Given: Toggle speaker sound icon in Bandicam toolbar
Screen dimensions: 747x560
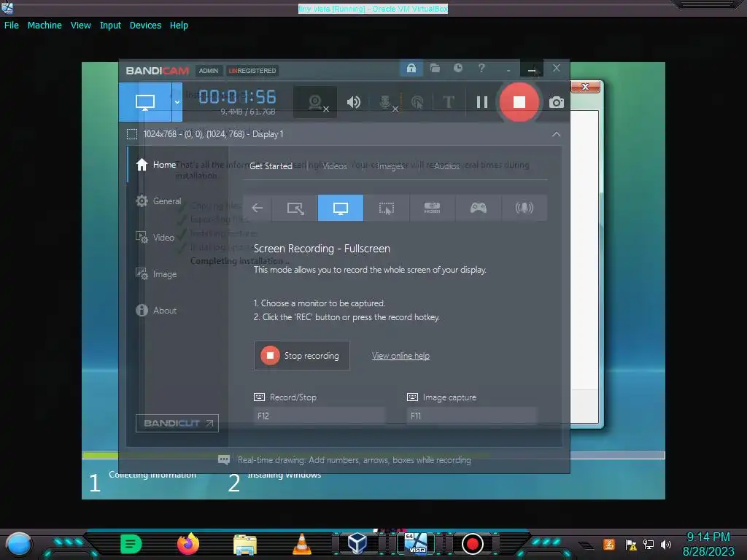Looking at the screenshot, I should pyautogui.click(x=354, y=102).
